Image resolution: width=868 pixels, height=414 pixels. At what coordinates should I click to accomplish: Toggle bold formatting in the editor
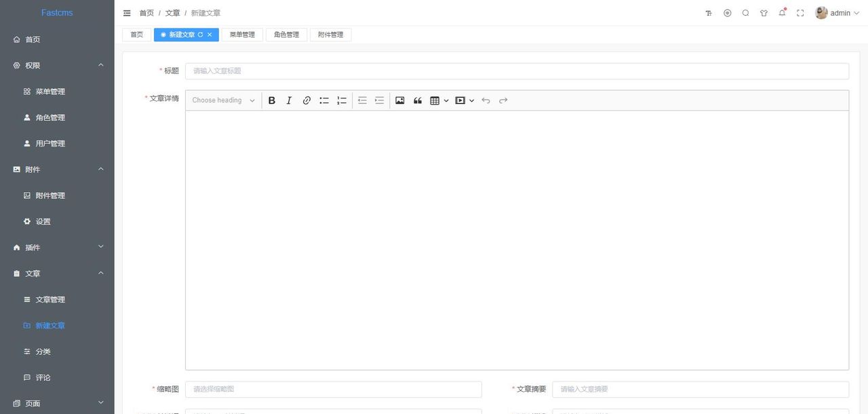(271, 100)
